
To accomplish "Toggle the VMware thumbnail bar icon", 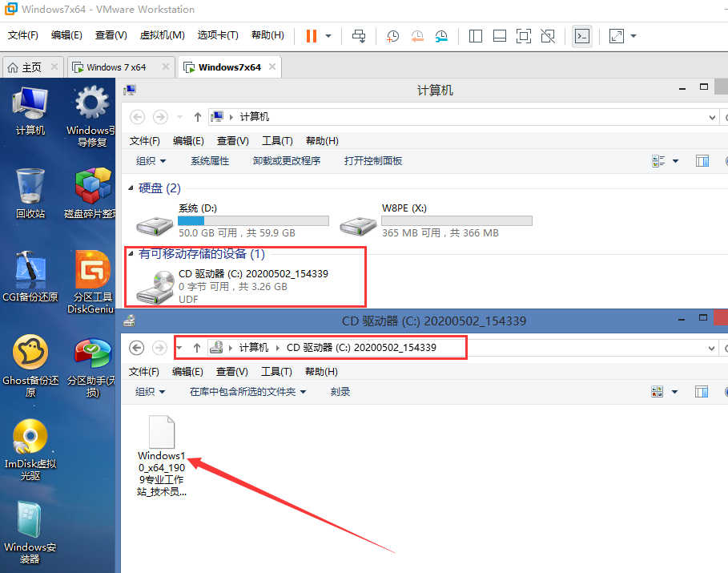I will pyautogui.click(x=500, y=36).
